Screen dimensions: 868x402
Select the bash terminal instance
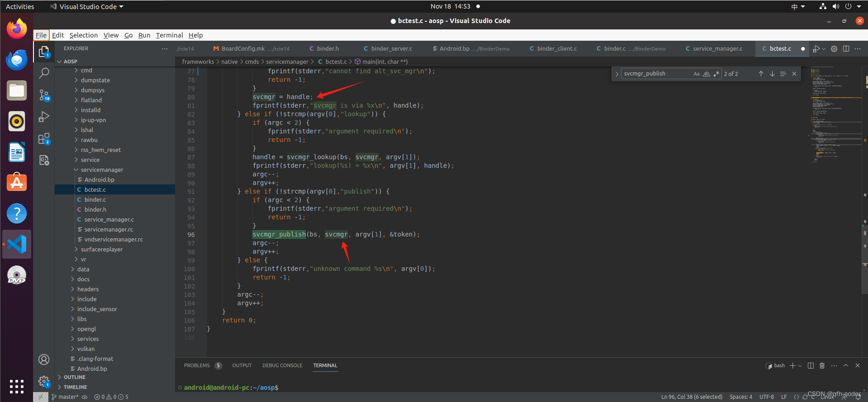point(775,365)
